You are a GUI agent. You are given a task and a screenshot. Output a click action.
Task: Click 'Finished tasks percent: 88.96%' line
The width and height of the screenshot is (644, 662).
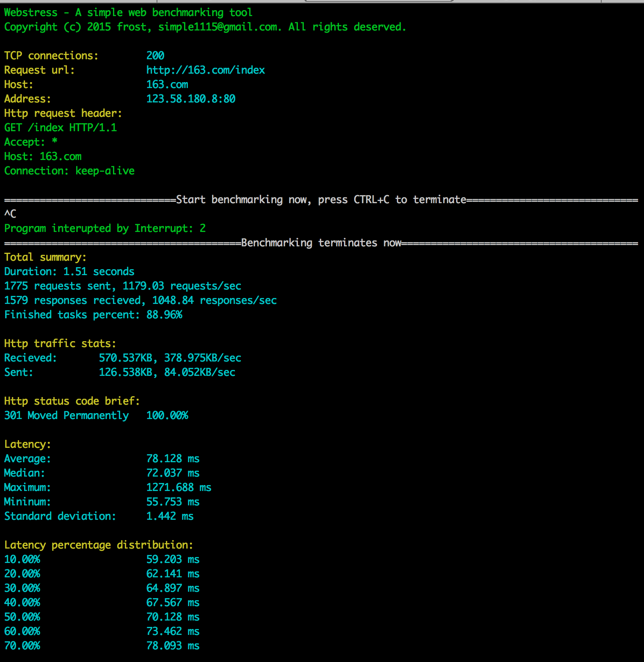[94, 315]
